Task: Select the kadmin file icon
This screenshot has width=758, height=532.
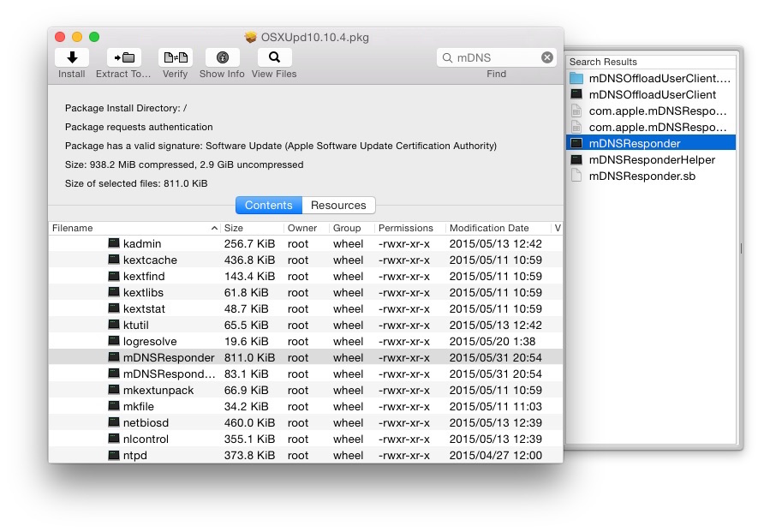Action: pos(114,243)
